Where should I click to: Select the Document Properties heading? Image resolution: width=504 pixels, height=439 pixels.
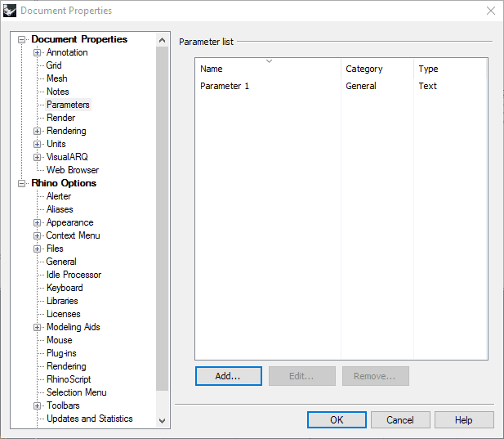tap(79, 39)
